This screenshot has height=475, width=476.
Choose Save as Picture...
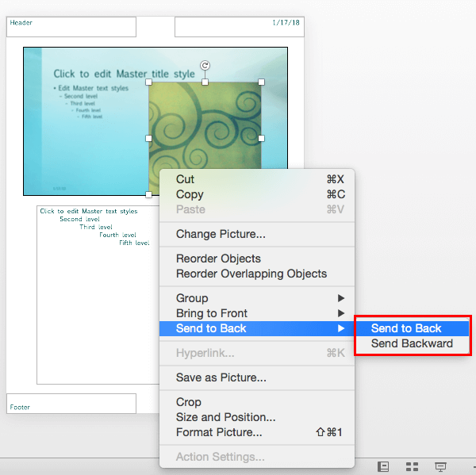221,377
